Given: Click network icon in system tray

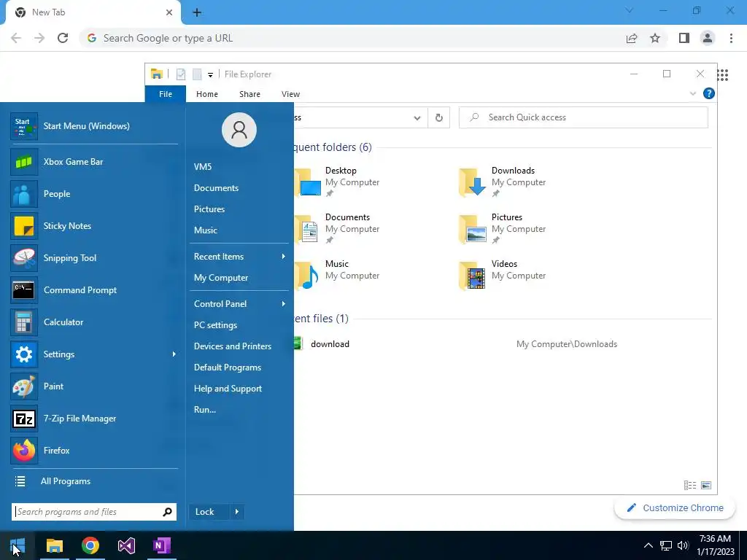Looking at the screenshot, I should pos(665,545).
